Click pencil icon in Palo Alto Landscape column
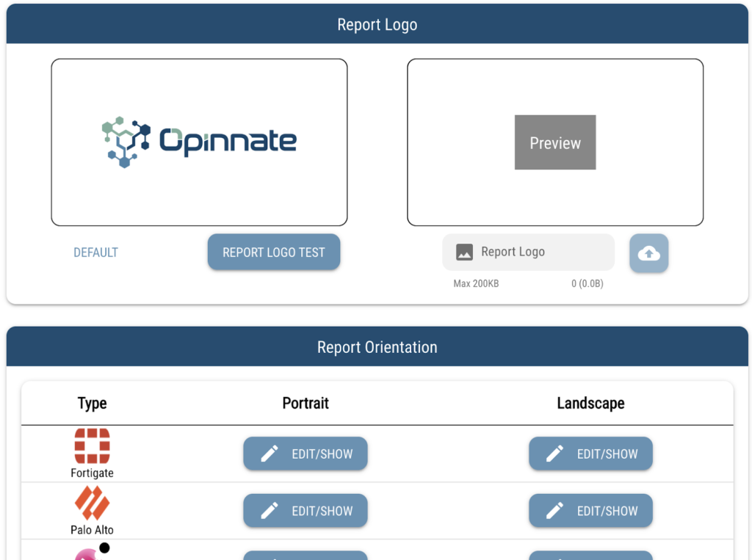The image size is (752, 560). coord(554,511)
